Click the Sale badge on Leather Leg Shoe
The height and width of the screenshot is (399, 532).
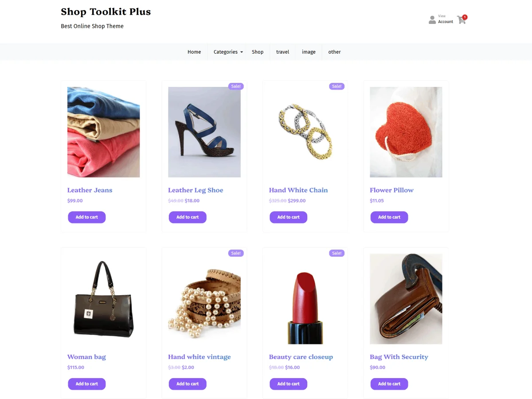coord(236,86)
